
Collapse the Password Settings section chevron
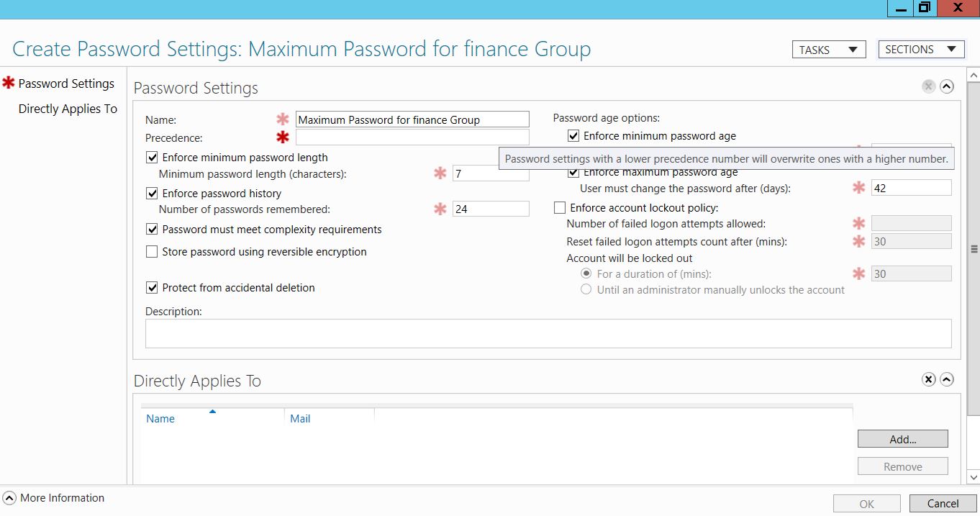pyautogui.click(x=947, y=87)
